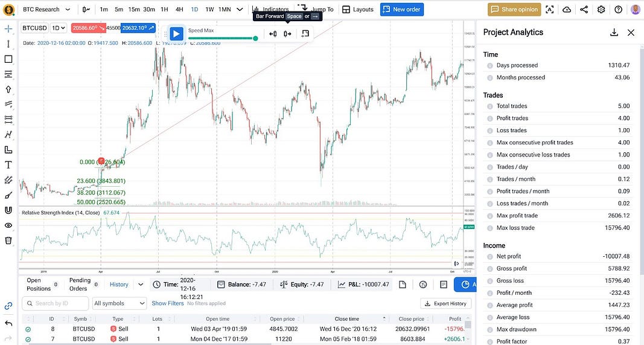The image size is (644, 345).
Task: Select the crosshair cursor tool
Action: click(8, 29)
